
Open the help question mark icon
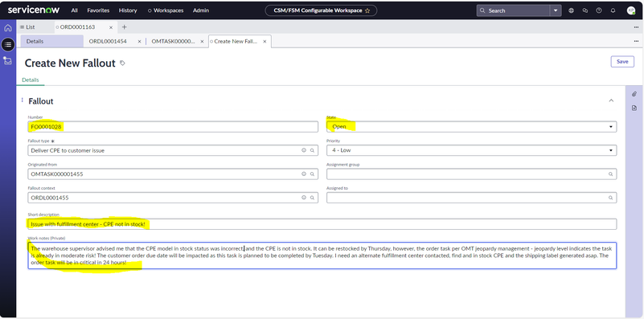(x=599, y=10)
